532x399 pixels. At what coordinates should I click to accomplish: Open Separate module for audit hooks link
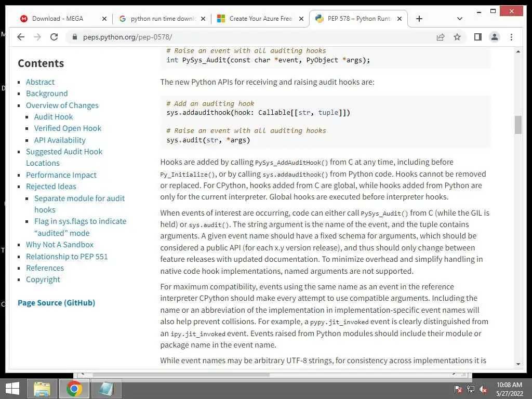click(79, 204)
